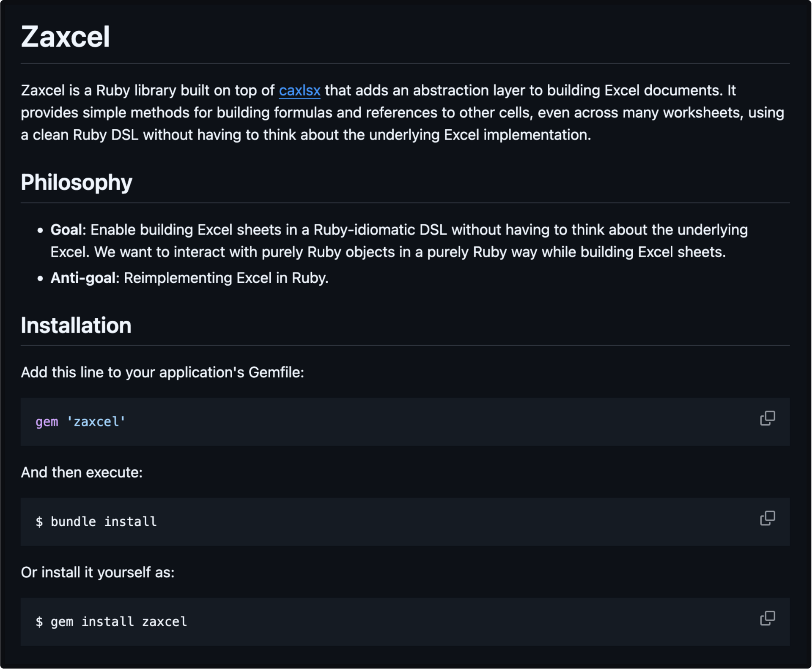This screenshot has height=669, width=812.
Task: Open the caxlsx hyperlink
Action: (299, 90)
